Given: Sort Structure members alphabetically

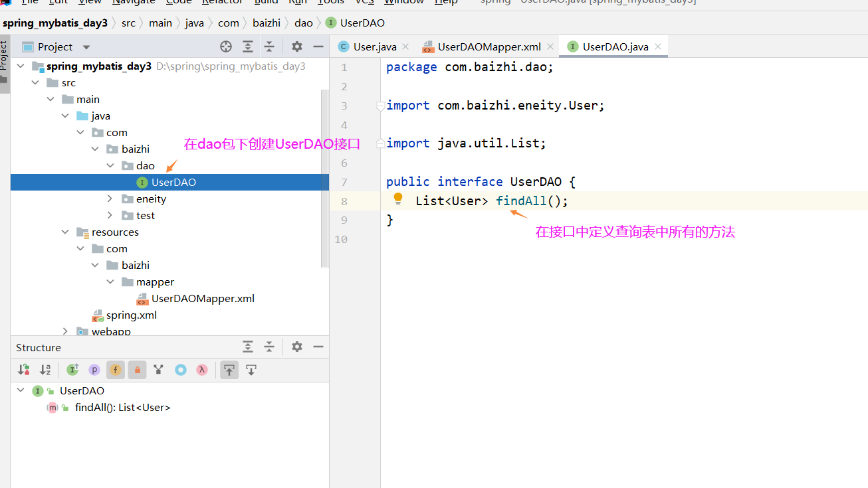Looking at the screenshot, I should (45, 370).
